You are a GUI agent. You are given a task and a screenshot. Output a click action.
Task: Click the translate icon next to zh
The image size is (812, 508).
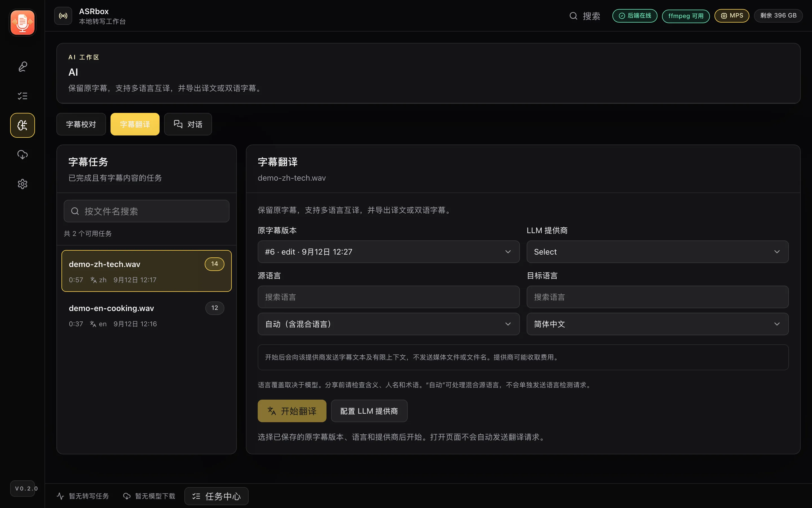(x=94, y=280)
